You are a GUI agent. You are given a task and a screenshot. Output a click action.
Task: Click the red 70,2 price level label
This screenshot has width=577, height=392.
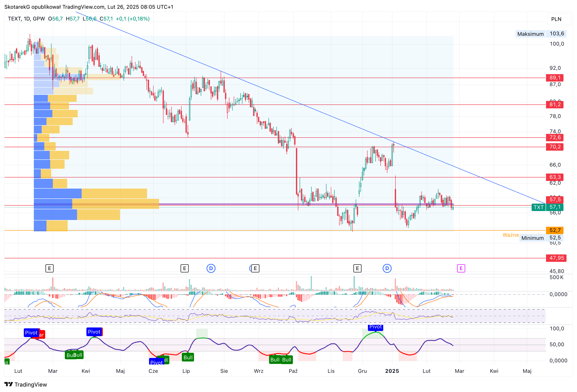[554, 147]
